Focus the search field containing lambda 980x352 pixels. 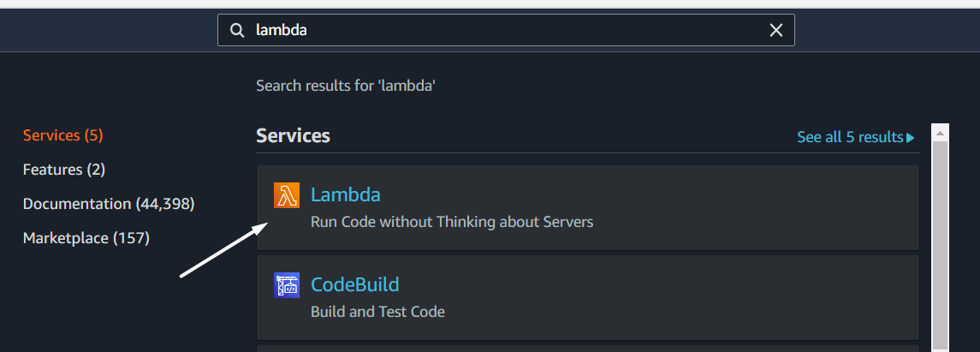coord(506,30)
